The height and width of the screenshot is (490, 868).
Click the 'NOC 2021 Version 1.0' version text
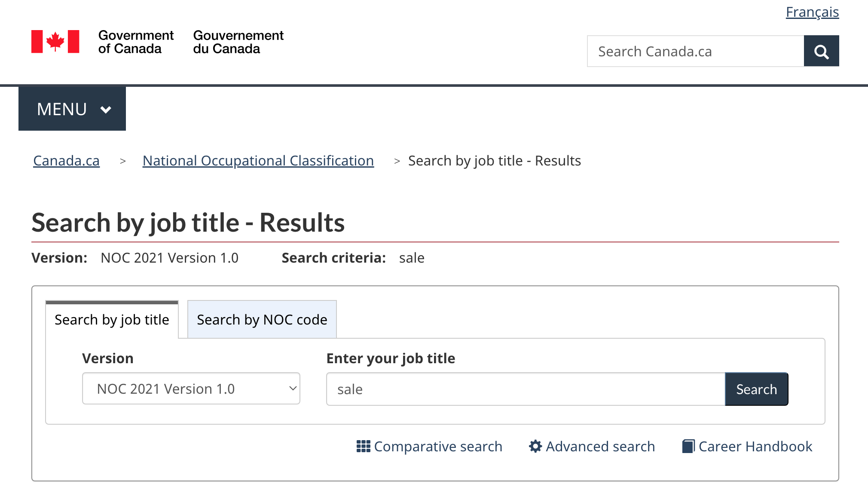[x=169, y=258]
